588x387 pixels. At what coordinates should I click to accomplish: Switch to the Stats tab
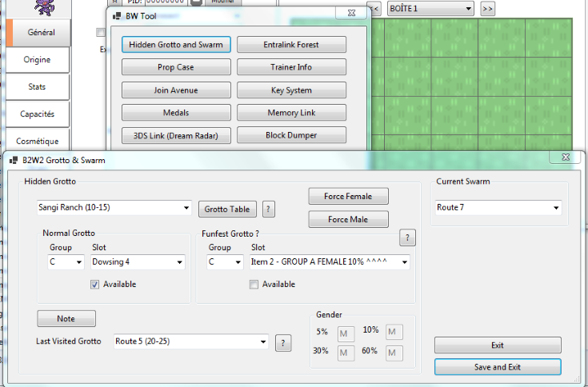click(x=38, y=87)
